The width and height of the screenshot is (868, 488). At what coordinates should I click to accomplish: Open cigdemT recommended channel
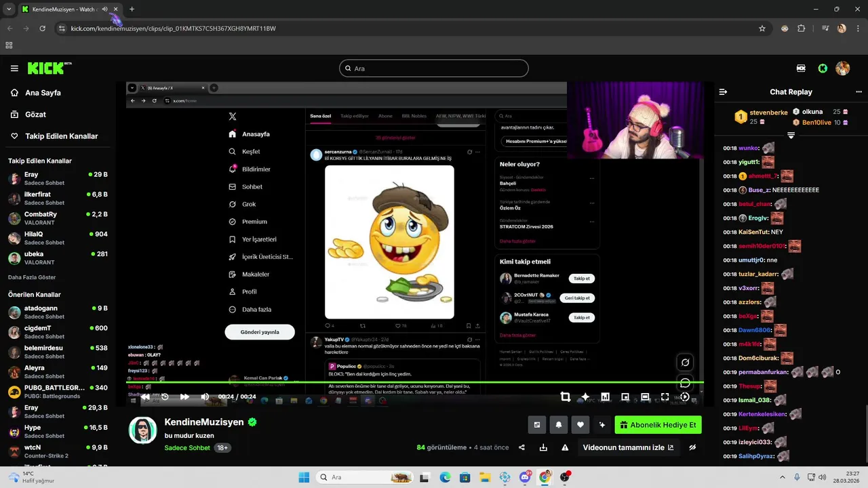click(x=58, y=332)
